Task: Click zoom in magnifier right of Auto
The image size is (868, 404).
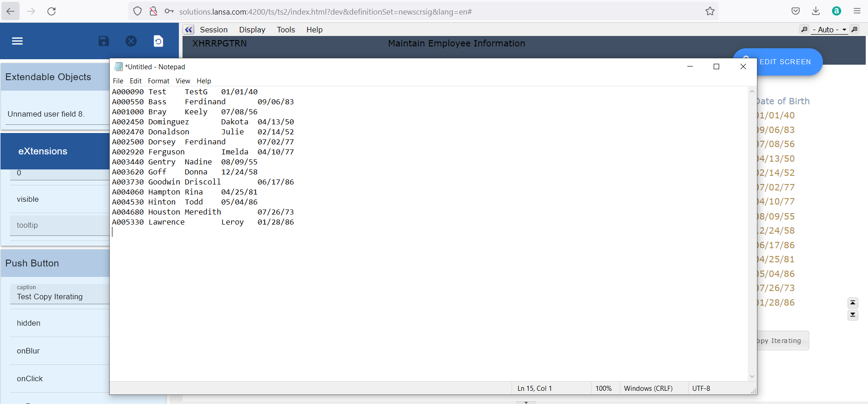Action: tap(854, 30)
